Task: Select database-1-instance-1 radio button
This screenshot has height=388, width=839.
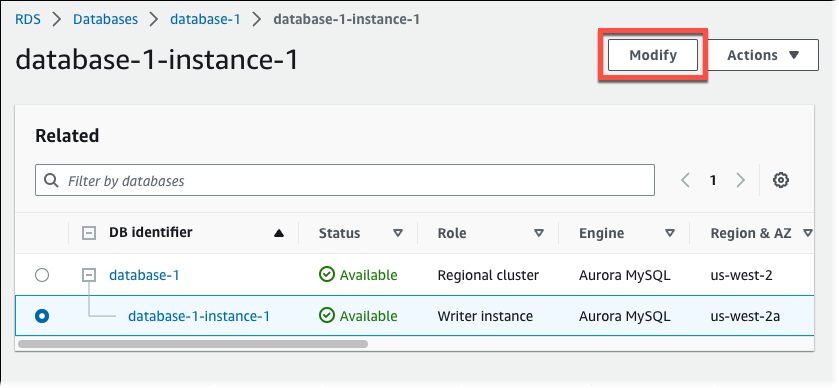Action: point(42,316)
